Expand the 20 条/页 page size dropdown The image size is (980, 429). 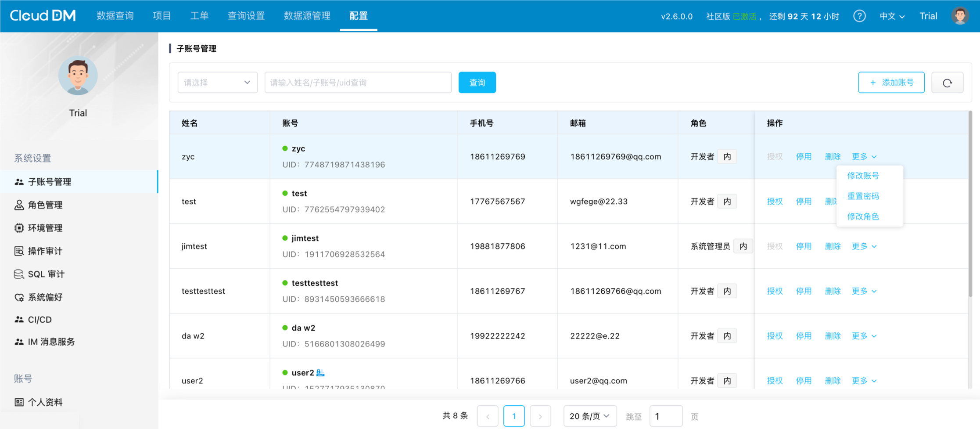click(x=589, y=416)
